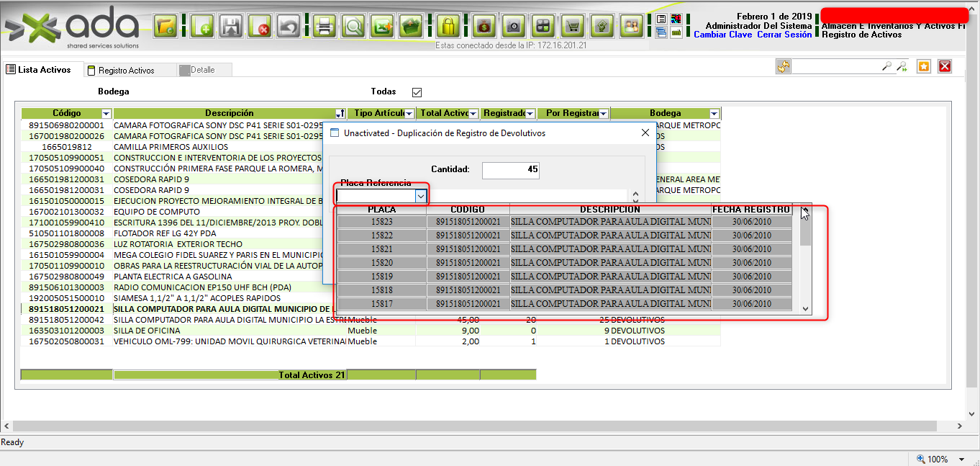Expand the Bodega column filter dropdown
This screenshot has height=466, width=980.
pyautogui.click(x=714, y=114)
